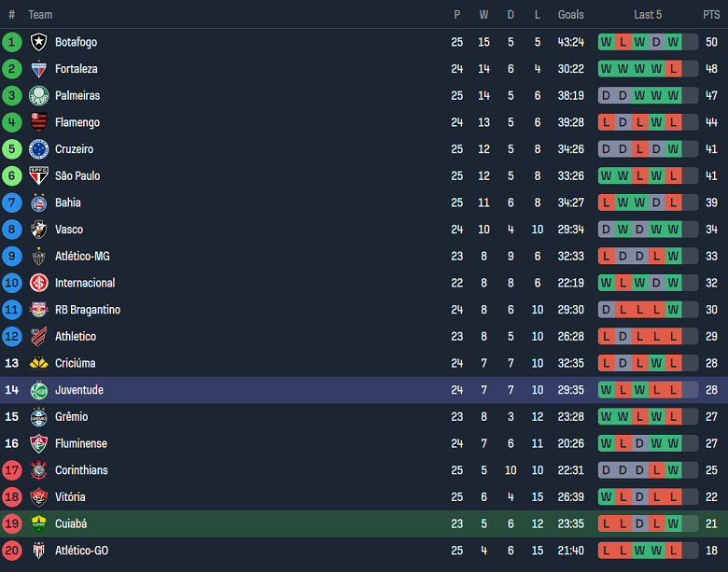This screenshot has width=728, height=572.
Task: Sort table by PTS column header
Action: [711, 15]
